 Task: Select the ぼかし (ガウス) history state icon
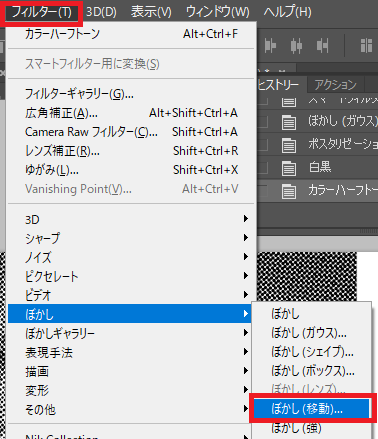tap(289, 122)
